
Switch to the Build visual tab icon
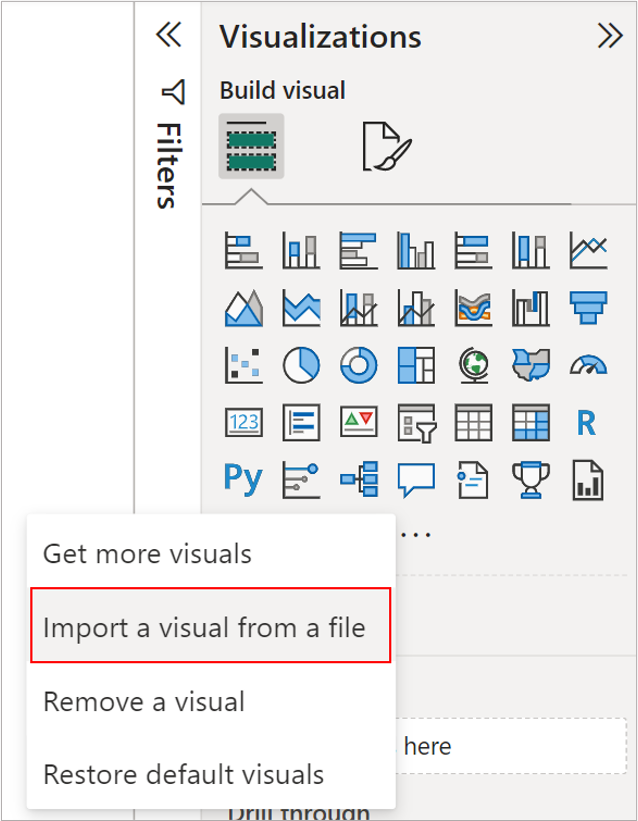pos(251,146)
